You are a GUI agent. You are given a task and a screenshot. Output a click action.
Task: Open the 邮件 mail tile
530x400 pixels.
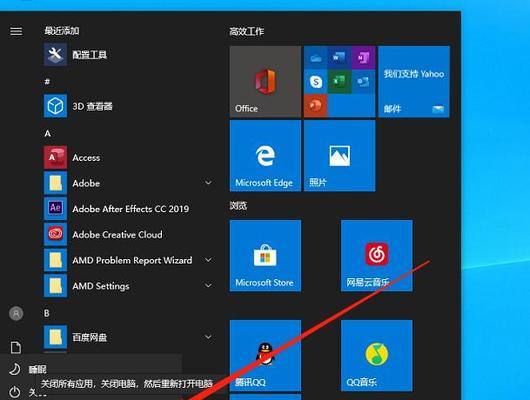[414, 81]
